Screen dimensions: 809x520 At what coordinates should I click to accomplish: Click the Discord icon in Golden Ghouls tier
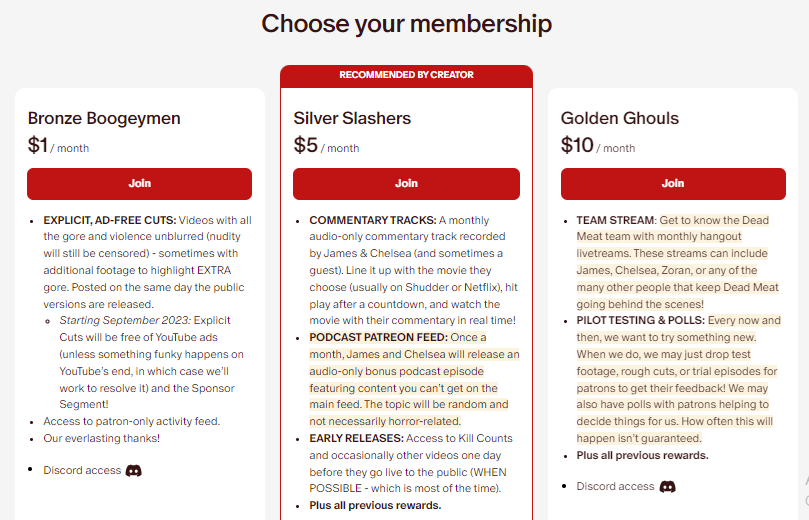667,486
